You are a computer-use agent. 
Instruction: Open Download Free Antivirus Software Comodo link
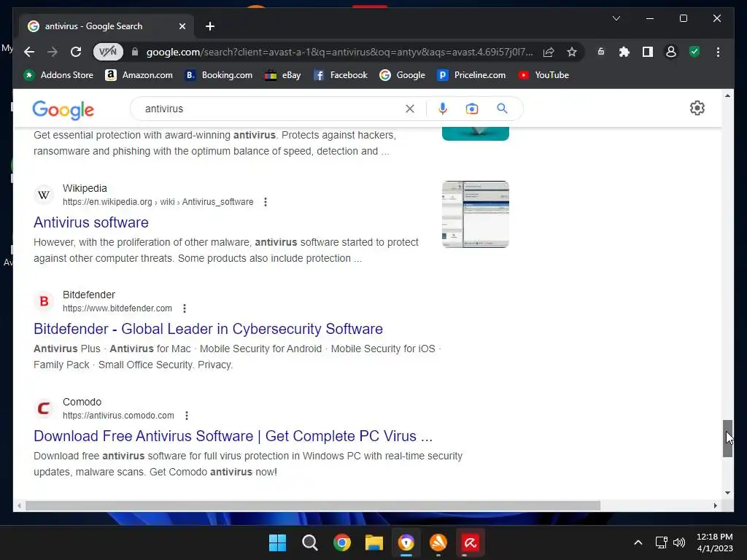233,436
